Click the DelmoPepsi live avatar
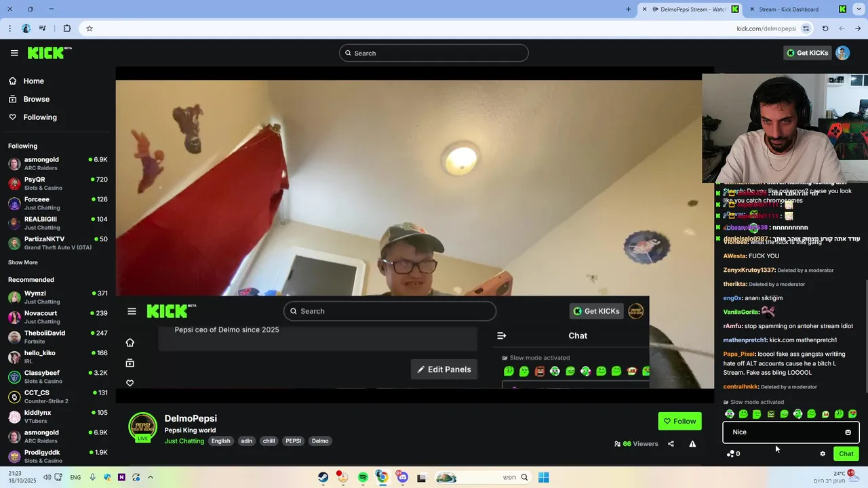Viewport: 868px width, 488px height. click(x=143, y=427)
